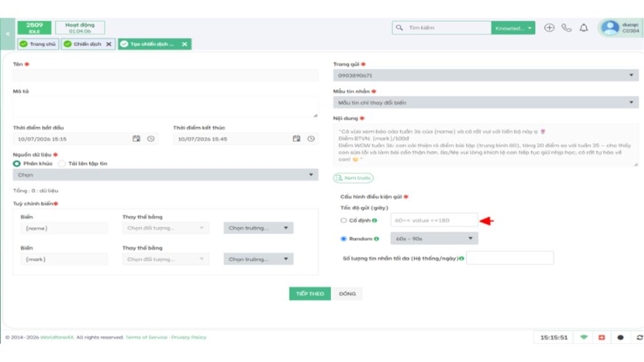Open the Mẫu tin nhắn dropdown

tap(486, 102)
